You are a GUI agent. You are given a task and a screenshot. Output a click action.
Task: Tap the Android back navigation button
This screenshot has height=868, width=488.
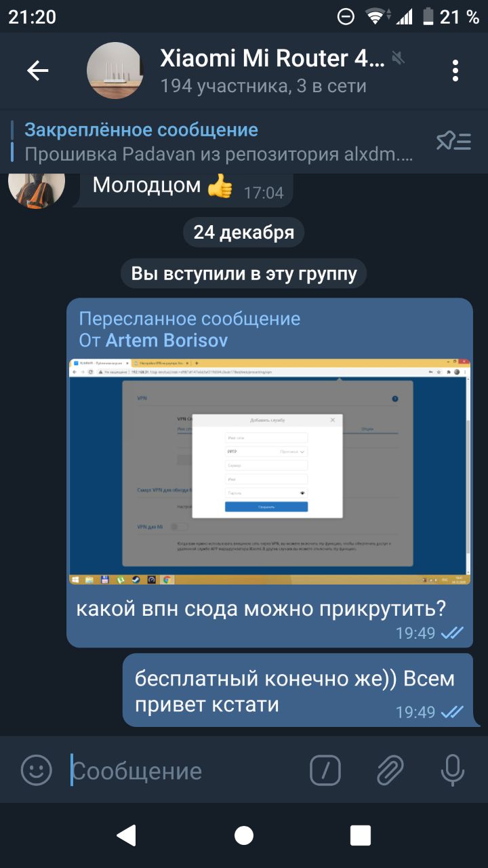[127, 835]
